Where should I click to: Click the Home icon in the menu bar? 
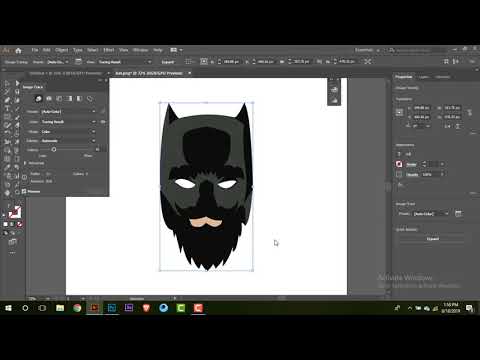(x=18, y=51)
